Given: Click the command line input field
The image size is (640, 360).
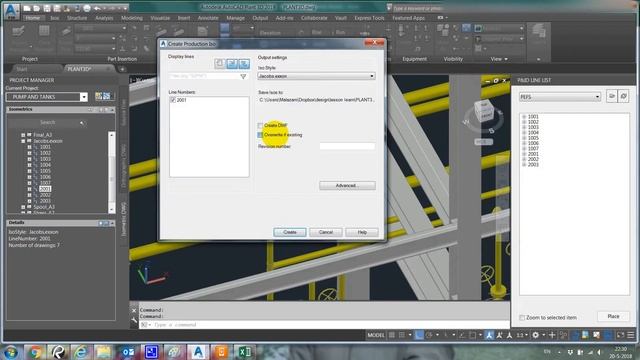Looking at the screenshot, I should click(x=324, y=324).
